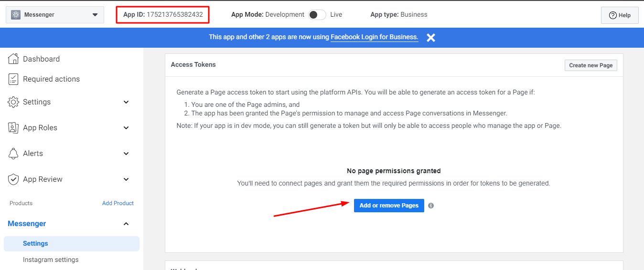Open the Messenger app selector dropdown
The width and height of the screenshot is (644, 270).
pyautogui.click(x=55, y=15)
